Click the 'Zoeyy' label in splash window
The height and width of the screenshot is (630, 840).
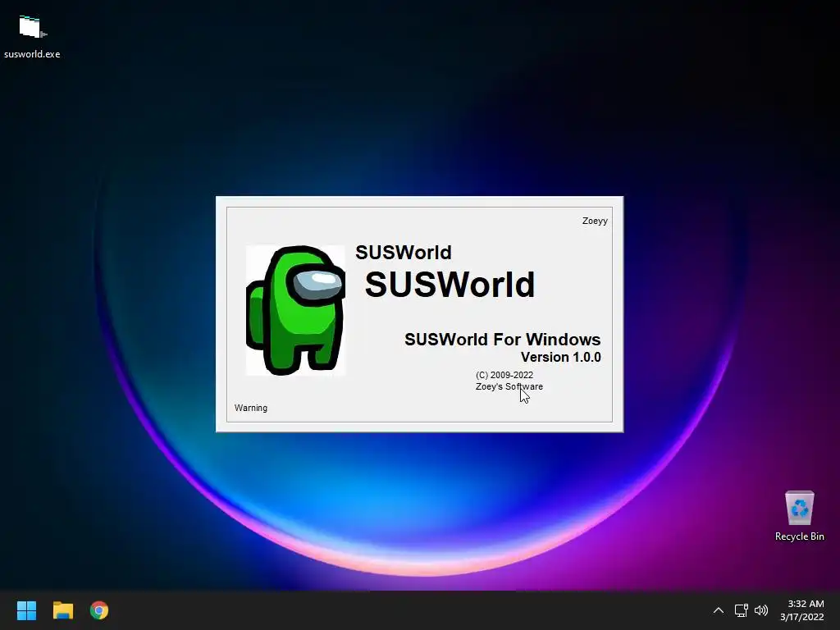[x=595, y=221]
